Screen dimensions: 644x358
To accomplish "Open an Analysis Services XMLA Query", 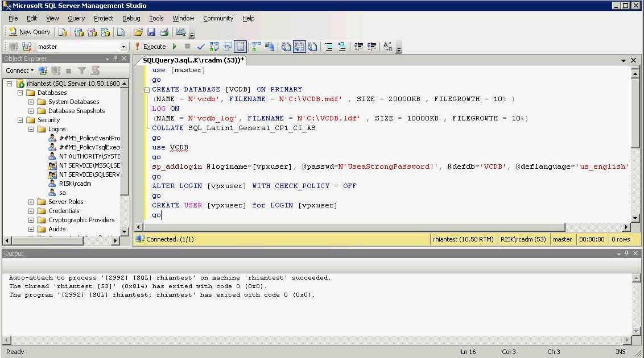I will point(106,32).
